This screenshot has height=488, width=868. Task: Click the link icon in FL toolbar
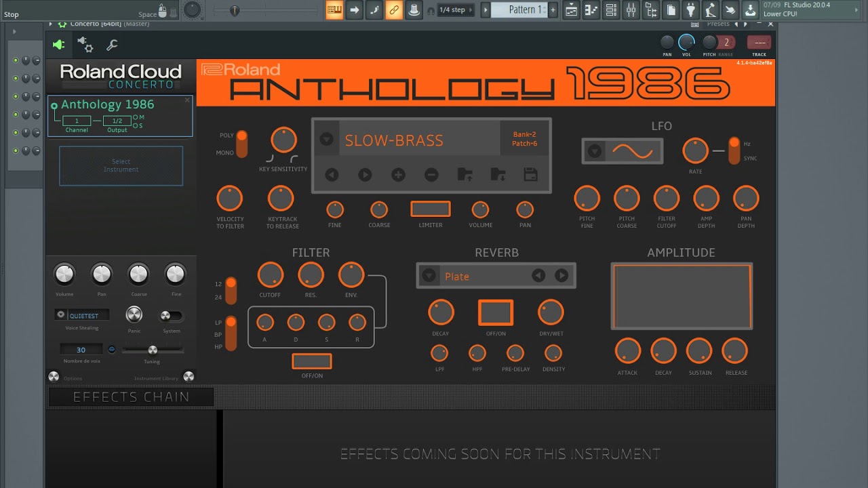coord(394,9)
